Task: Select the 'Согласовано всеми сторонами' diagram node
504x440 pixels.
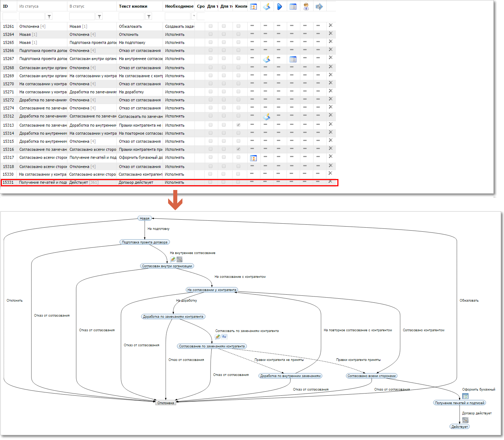Action: pyautogui.click(x=371, y=376)
